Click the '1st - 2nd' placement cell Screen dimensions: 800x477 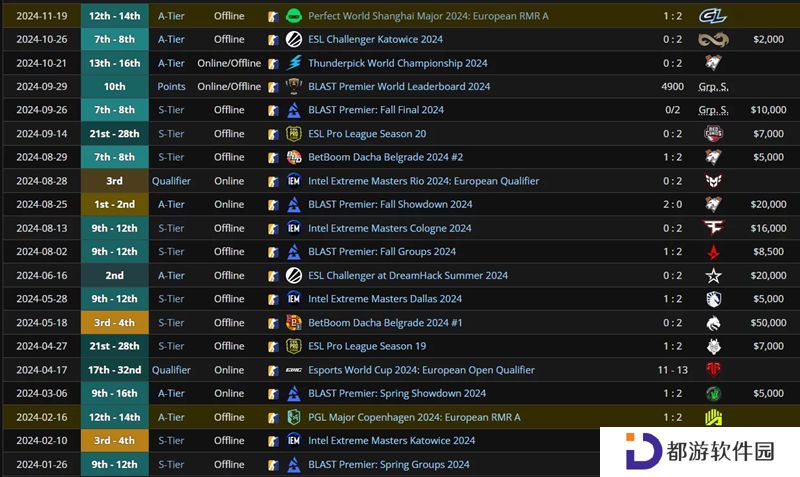114,204
